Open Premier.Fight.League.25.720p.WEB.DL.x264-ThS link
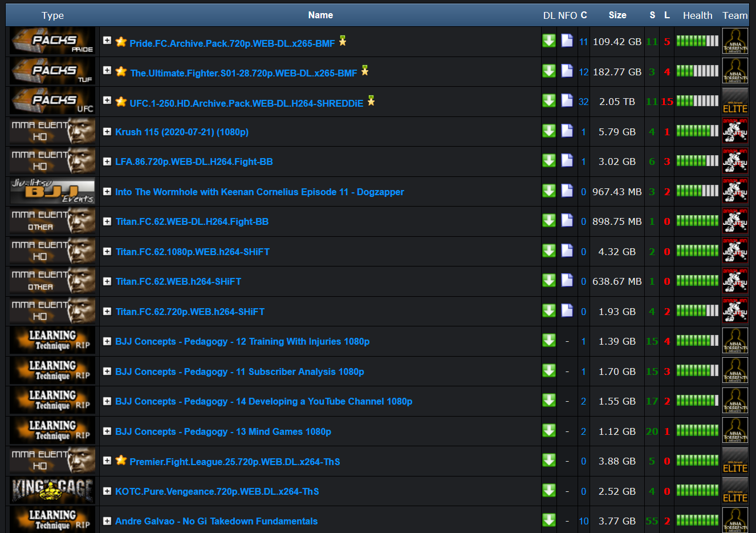 (235, 462)
